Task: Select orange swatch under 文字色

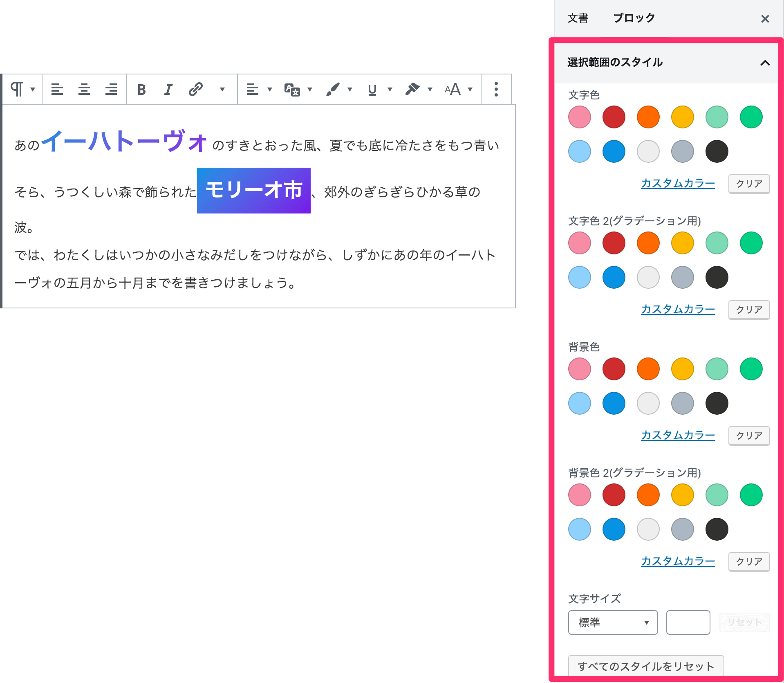Action: click(648, 117)
